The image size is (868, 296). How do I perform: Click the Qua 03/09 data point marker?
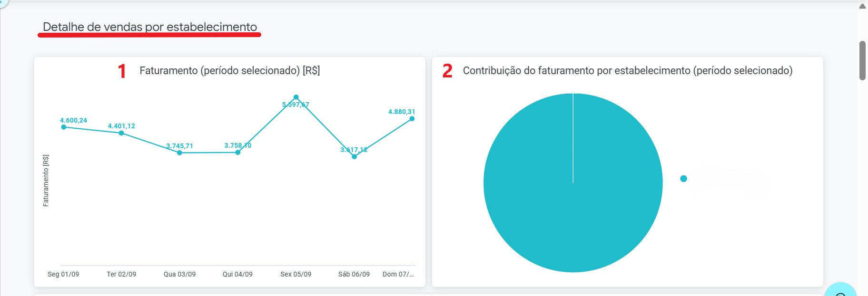coord(179,153)
